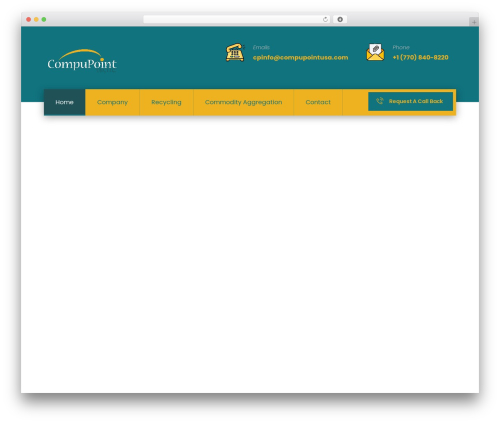
Task: Click the round icon right of address bar
Action: [340, 19]
